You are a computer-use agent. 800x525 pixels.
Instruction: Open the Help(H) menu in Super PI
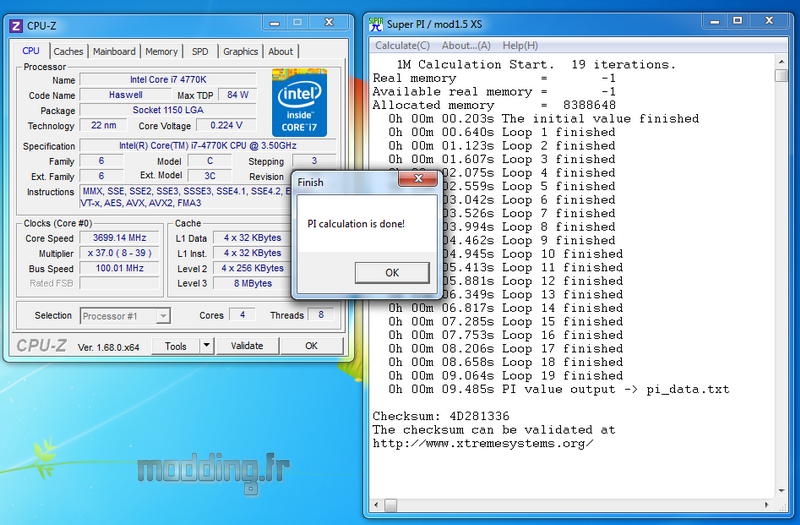520,45
